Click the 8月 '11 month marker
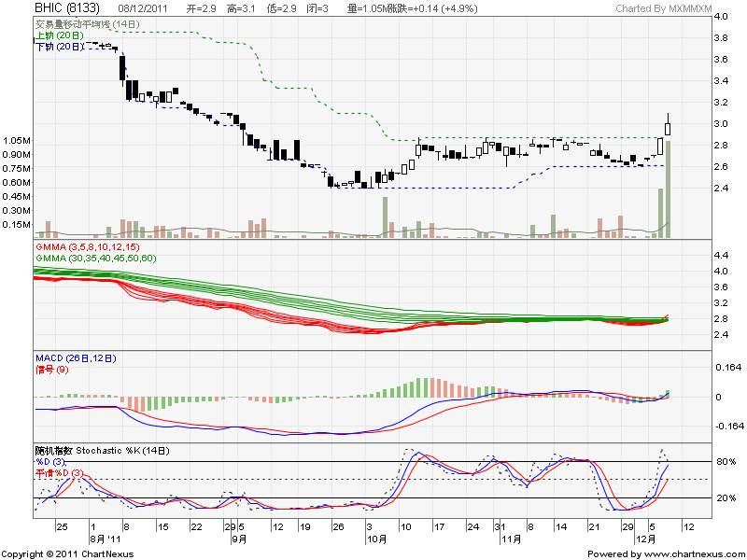 coord(102,539)
